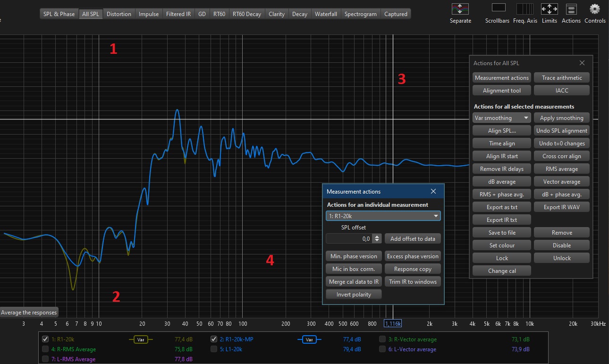Click the Vector average button
Screen dimensions: 609x364
click(561, 182)
